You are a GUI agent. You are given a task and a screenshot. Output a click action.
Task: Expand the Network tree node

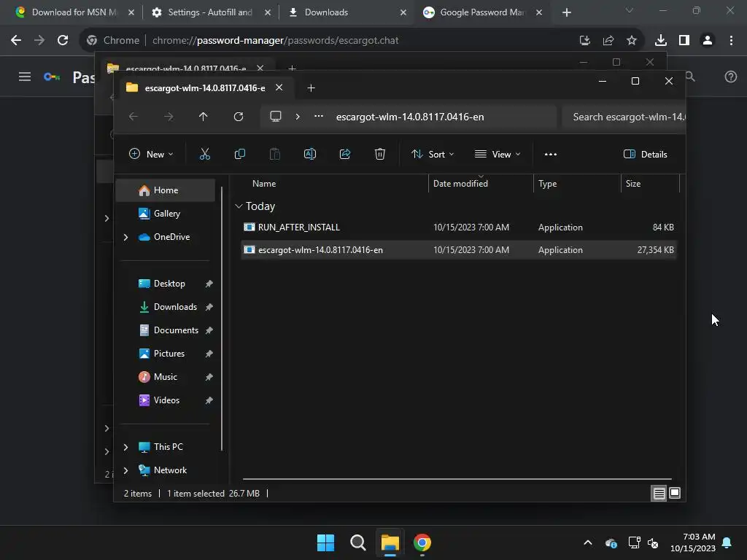(x=125, y=470)
